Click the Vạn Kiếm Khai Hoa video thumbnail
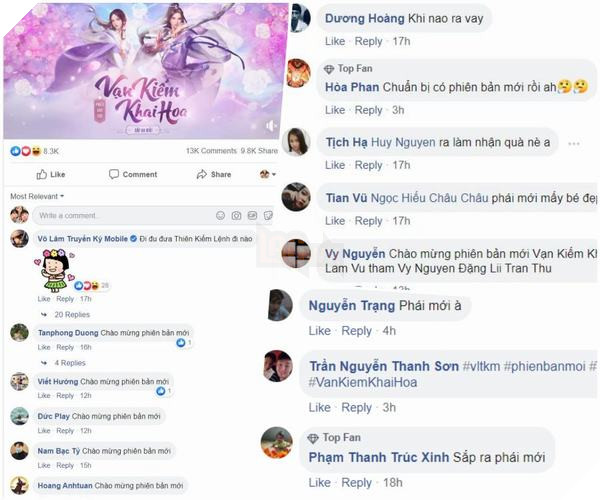 point(145,71)
